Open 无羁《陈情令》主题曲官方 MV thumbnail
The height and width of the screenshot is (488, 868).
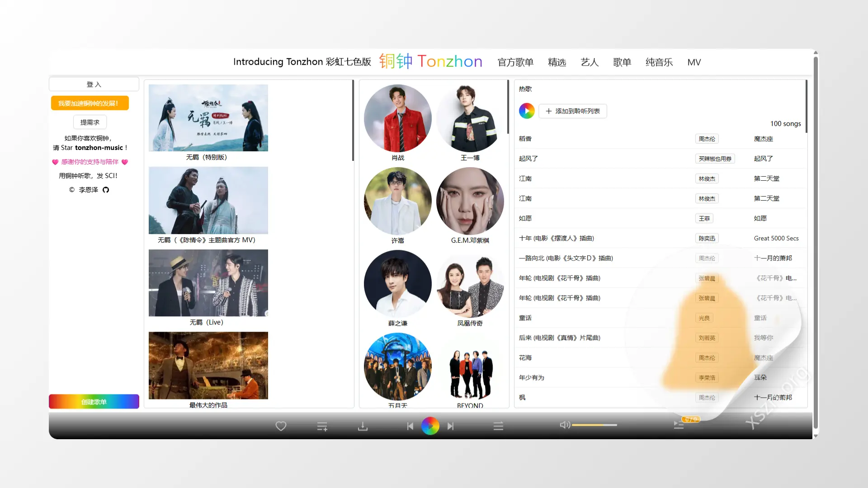click(x=208, y=201)
